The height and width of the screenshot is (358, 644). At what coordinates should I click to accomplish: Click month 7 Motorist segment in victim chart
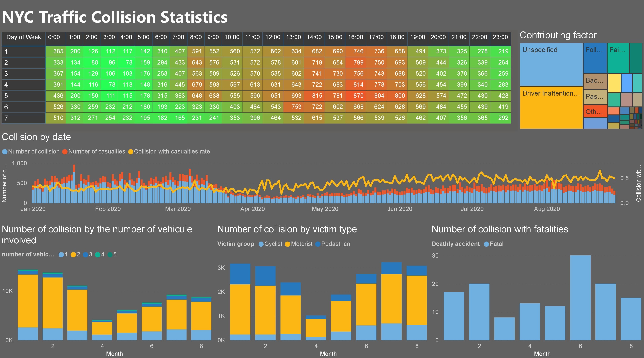click(x=391, y=299)
